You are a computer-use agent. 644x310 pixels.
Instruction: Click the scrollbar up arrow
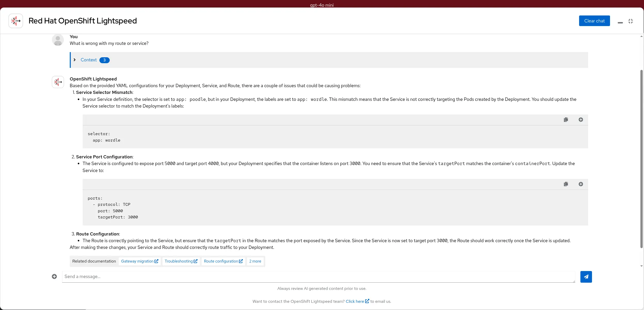(641, 36)
